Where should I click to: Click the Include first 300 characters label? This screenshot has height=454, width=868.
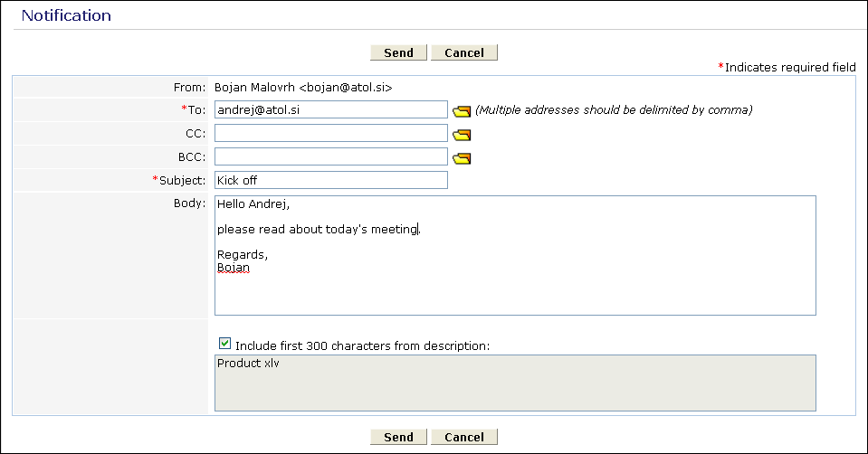tap(362, 345)
